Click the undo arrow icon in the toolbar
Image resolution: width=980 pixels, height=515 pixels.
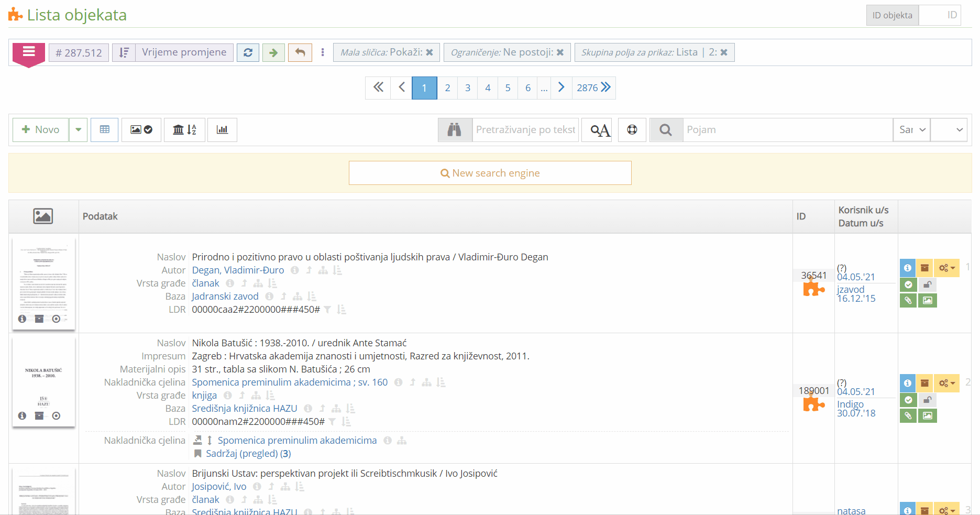coord(299,52)
